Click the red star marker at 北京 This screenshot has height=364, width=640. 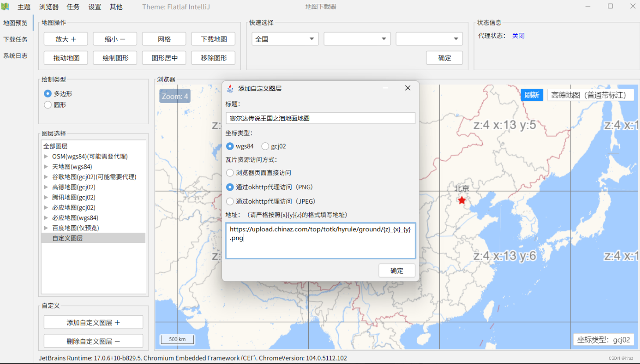tap(462, 200)
